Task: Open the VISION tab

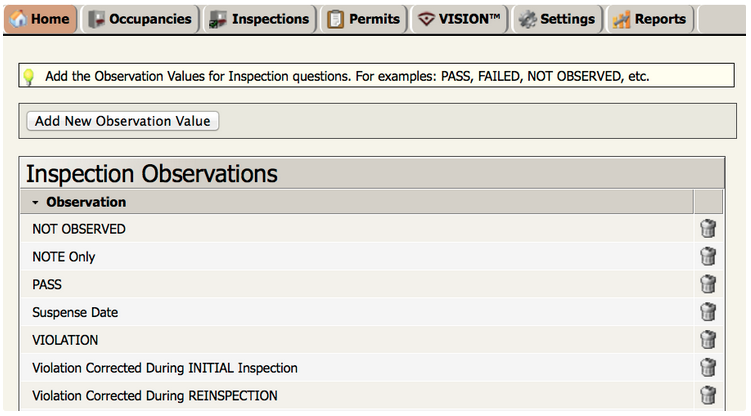Action: click(459, 19)
